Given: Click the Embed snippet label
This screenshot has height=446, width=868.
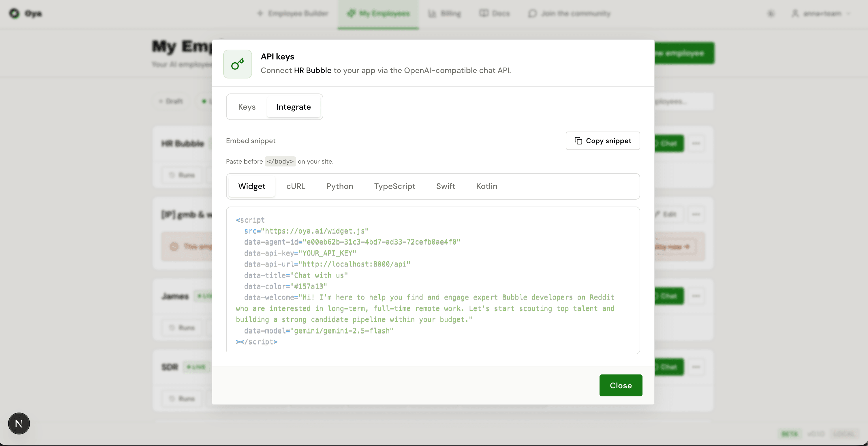Looking at the screenshot, I should click(x=251, y=141).
